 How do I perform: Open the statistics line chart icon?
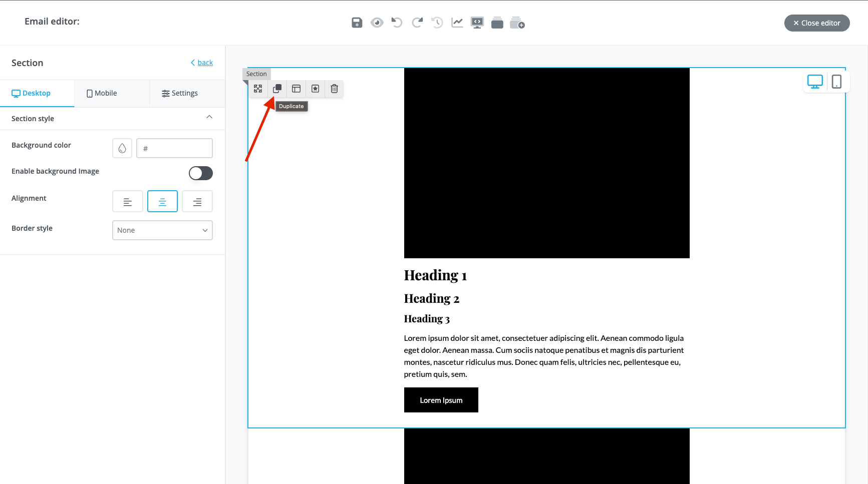(457, 23)
